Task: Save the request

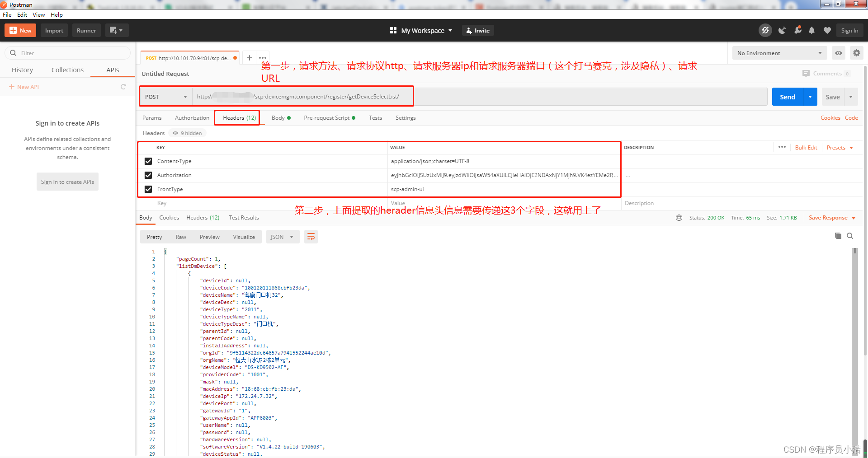Action: pyautogui.click(x=833, y=97)
